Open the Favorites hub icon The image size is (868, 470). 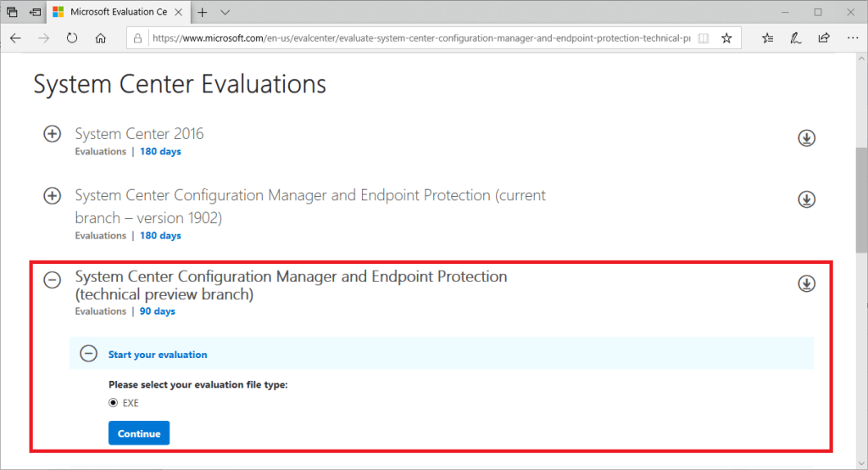pos(767,38)
